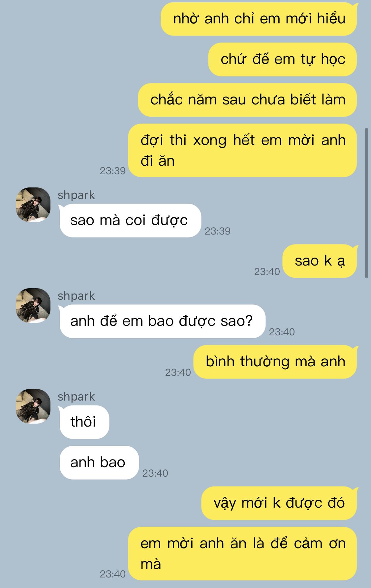Open shpark name label above 'anh để em bao'

click(x=76, y=296)
